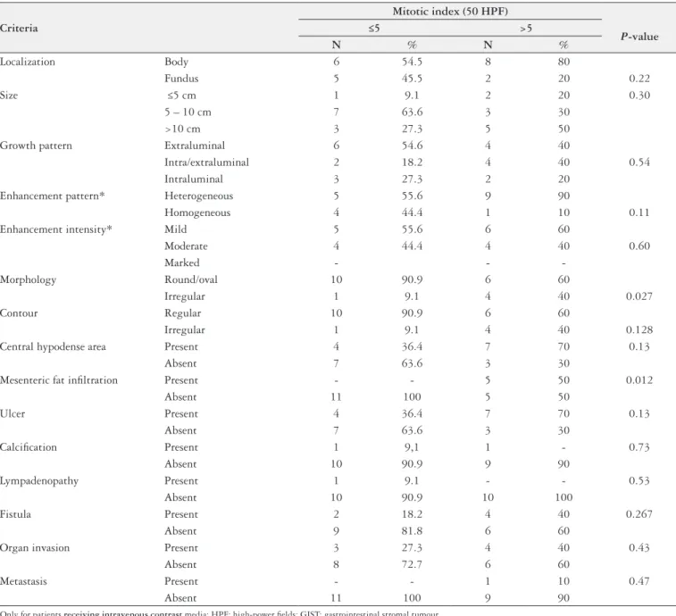
Task: Click the >5 mitotic index subheader
Action: [526, 29]
